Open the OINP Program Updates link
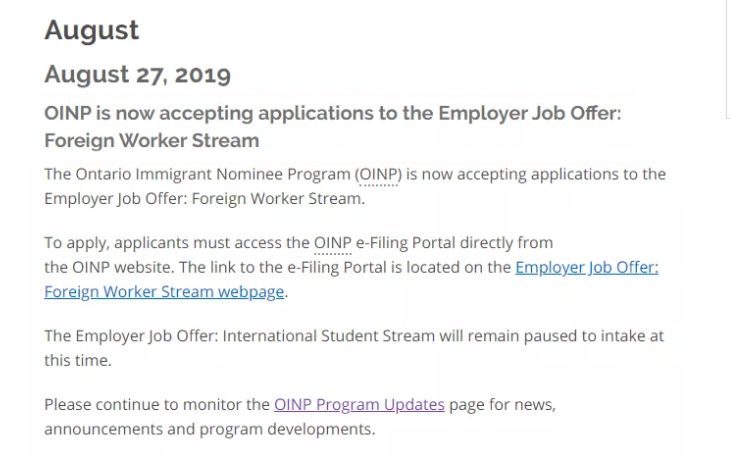The width and height of the screenshot is (730, 460). click(359, 405)
